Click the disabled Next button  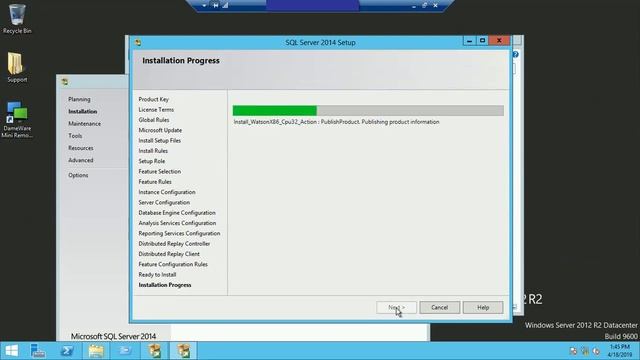[396, 307]
